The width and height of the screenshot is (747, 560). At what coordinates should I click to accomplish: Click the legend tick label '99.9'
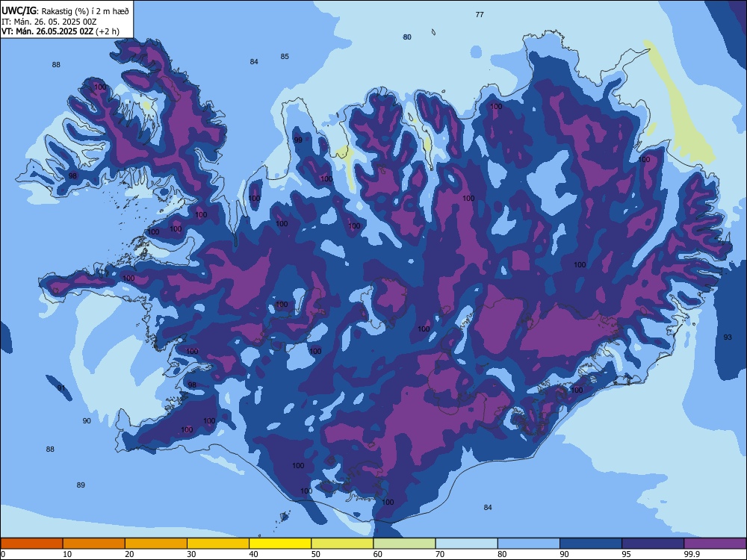(692, 554)
